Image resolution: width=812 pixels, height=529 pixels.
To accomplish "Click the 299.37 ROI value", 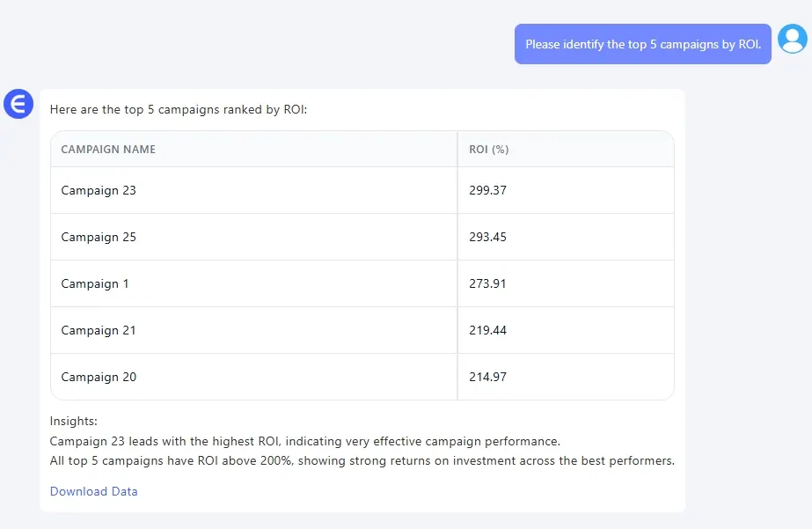I will (487, 190).
